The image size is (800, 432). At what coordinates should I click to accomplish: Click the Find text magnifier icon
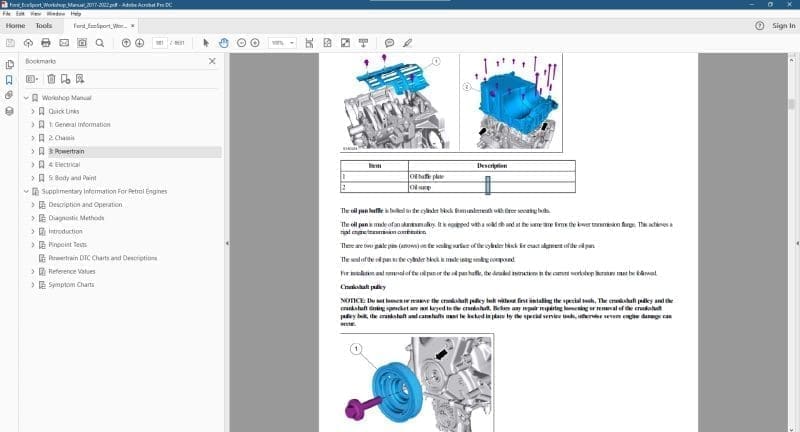100,43
